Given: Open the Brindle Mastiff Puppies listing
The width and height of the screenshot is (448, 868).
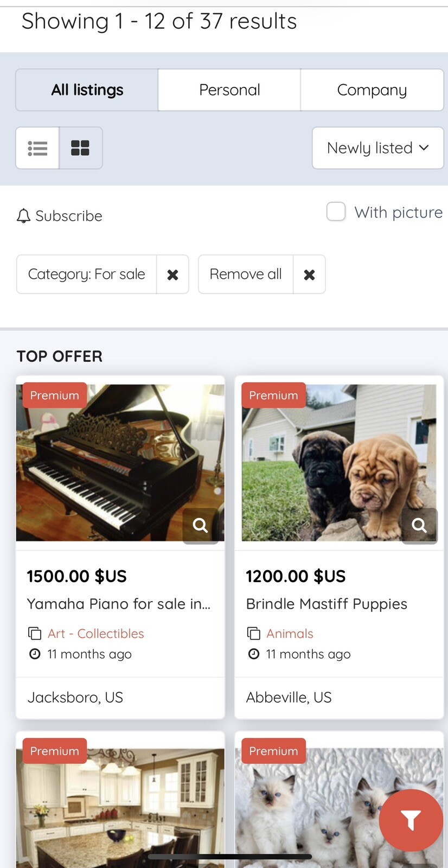Looking at the screenshot, I should [x=327, y=604].
